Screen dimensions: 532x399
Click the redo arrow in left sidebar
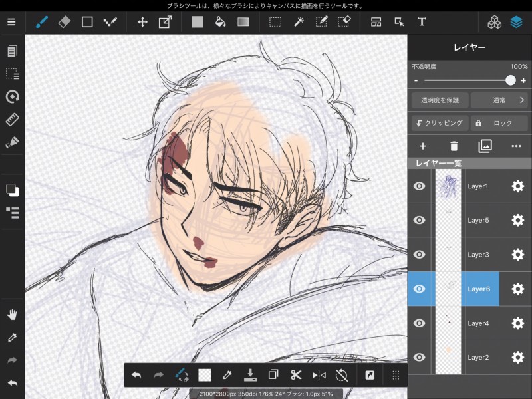tap(12, 360)
